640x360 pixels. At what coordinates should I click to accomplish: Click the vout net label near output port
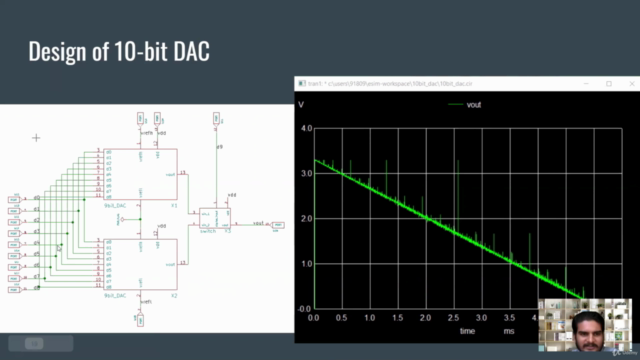click(258, 223)
